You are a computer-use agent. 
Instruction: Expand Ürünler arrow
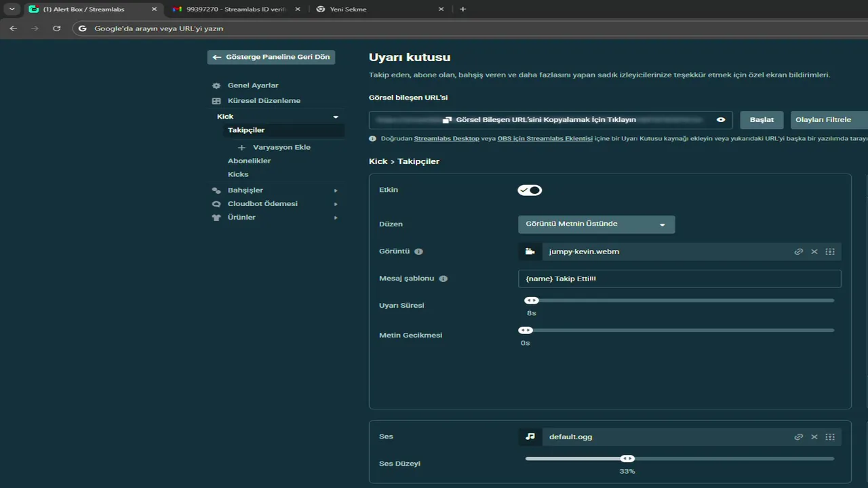pos(336,218)
